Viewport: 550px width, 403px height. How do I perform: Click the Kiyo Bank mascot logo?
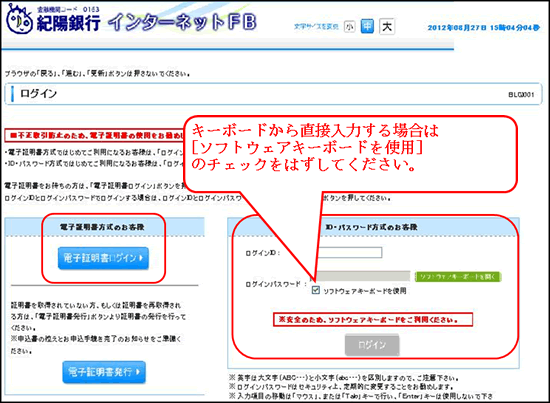tap(19, 19)
